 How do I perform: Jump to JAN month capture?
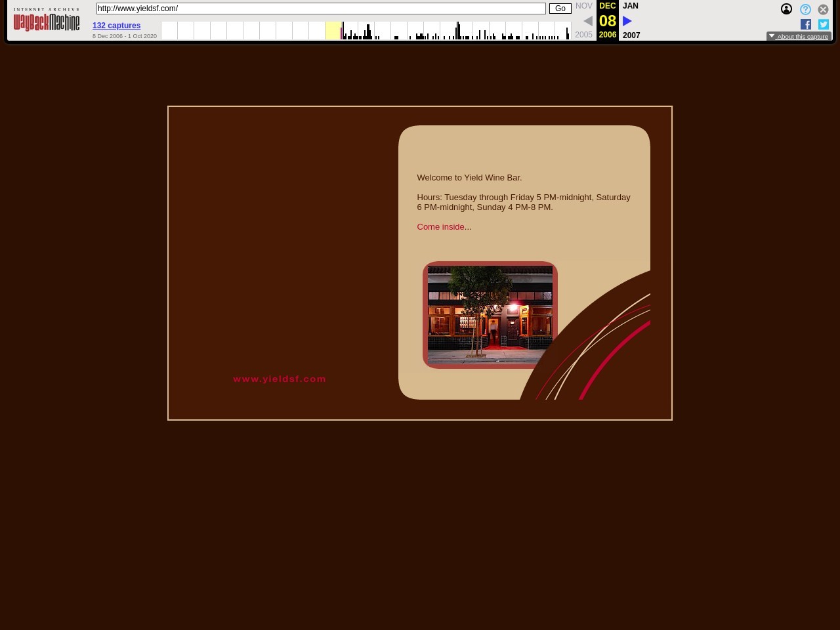(630, 6)
